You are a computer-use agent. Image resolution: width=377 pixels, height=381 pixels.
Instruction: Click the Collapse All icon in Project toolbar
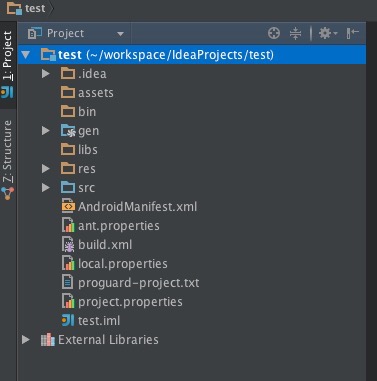(295, 33)
